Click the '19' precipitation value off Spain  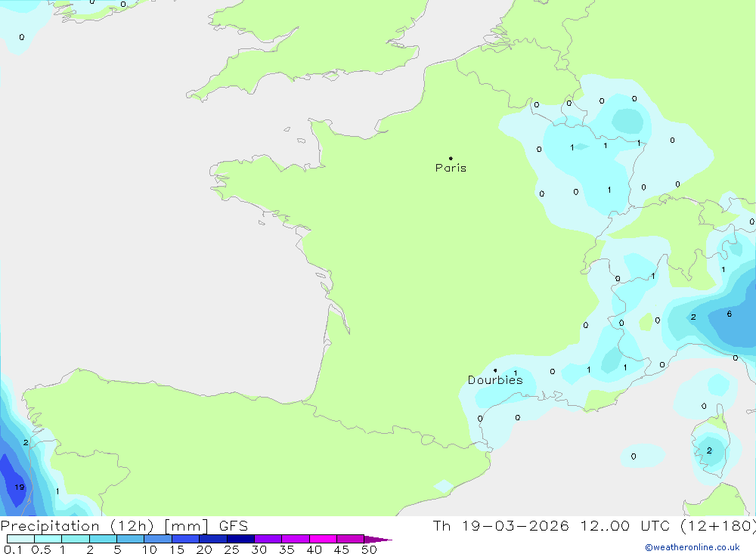click(x=20, y=487)
